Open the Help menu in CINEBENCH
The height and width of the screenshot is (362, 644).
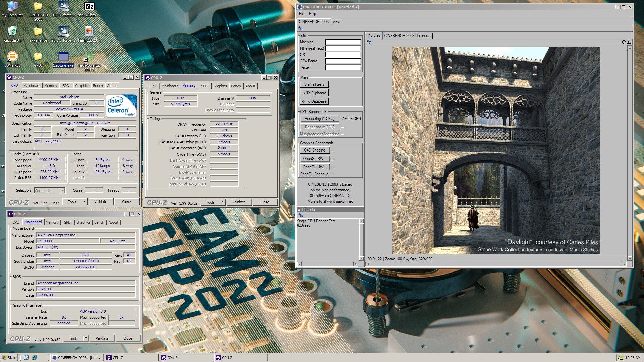coord(312,14)
